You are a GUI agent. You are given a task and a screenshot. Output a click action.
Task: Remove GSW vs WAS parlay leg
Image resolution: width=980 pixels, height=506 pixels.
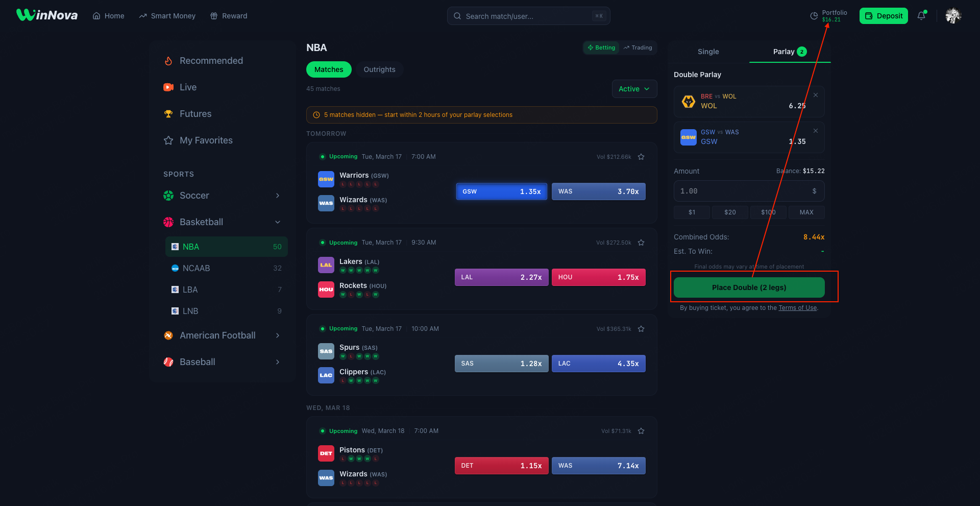(x=815, y=131)
